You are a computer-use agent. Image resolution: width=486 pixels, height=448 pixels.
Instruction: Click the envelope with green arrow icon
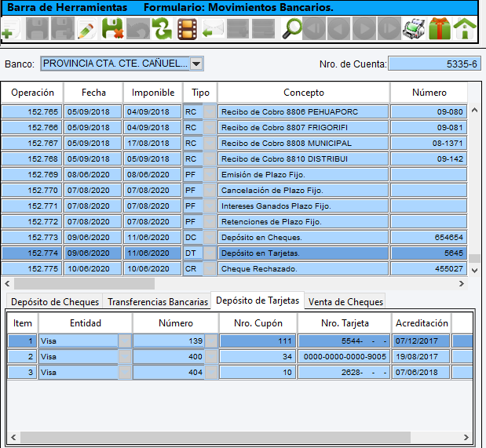[213, 29]
